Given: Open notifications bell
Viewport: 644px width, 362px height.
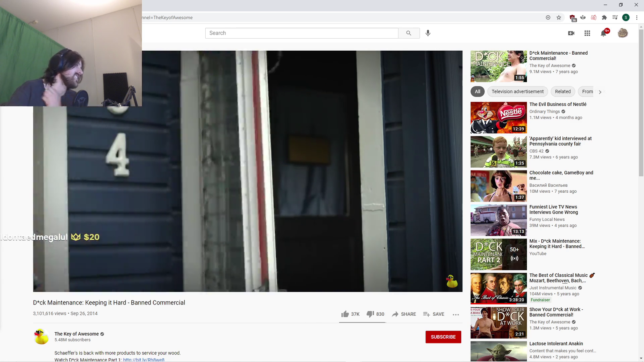Looking at the screenshot, I should click(x=604, y=33).
